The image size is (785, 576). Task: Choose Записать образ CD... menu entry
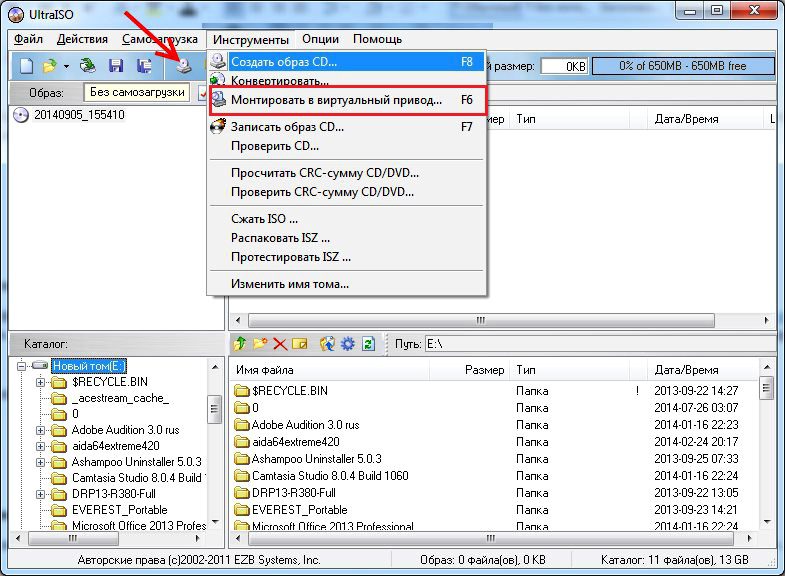click(347, 127)
